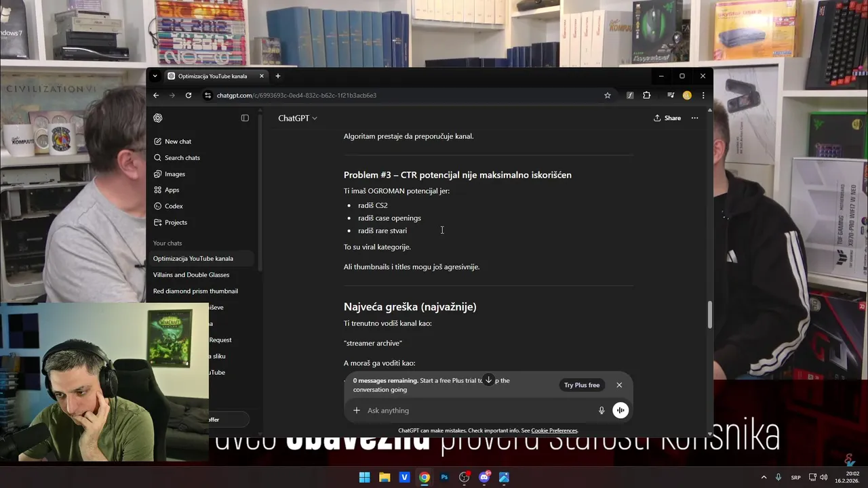The height and width of the screenshot is (488, 868).
Task: View site information icon in address bar
Action: point(208,96)
